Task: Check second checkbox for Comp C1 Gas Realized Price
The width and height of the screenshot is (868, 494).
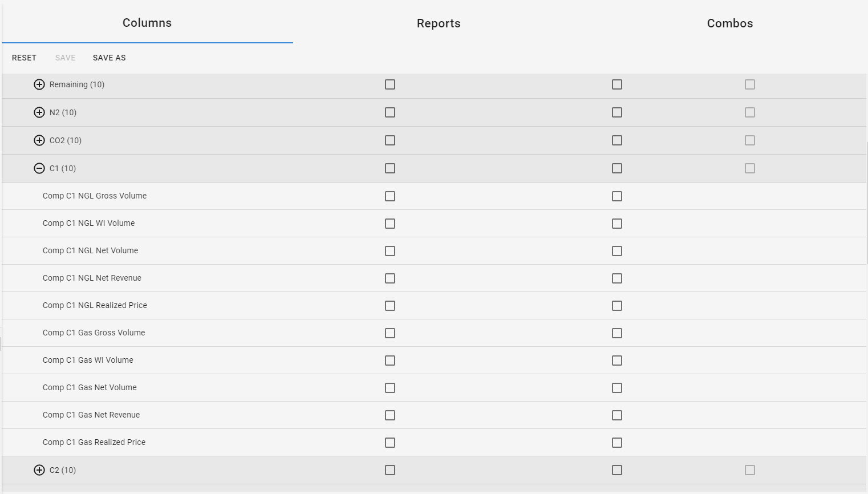Action: 617,443
